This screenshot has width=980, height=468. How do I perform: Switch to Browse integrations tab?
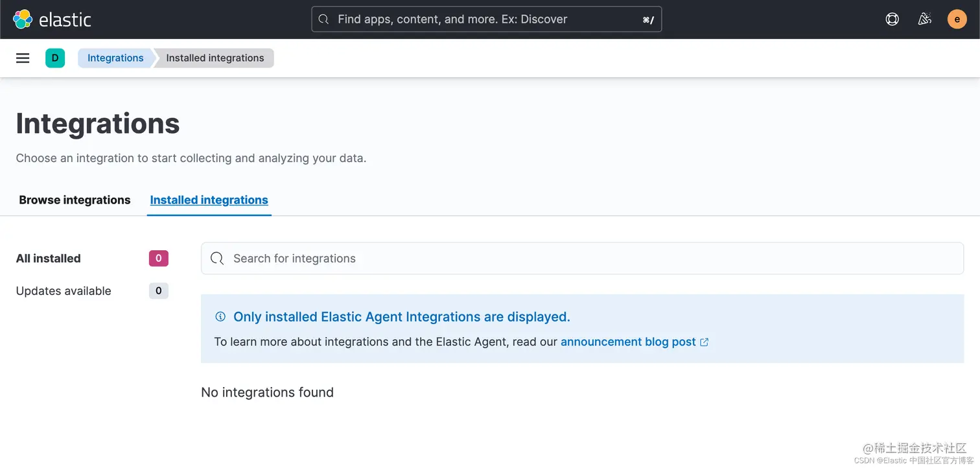coord(75,200)
